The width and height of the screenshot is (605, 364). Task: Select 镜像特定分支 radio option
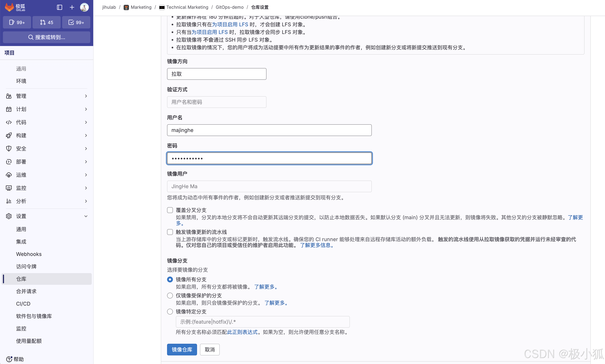170,311
